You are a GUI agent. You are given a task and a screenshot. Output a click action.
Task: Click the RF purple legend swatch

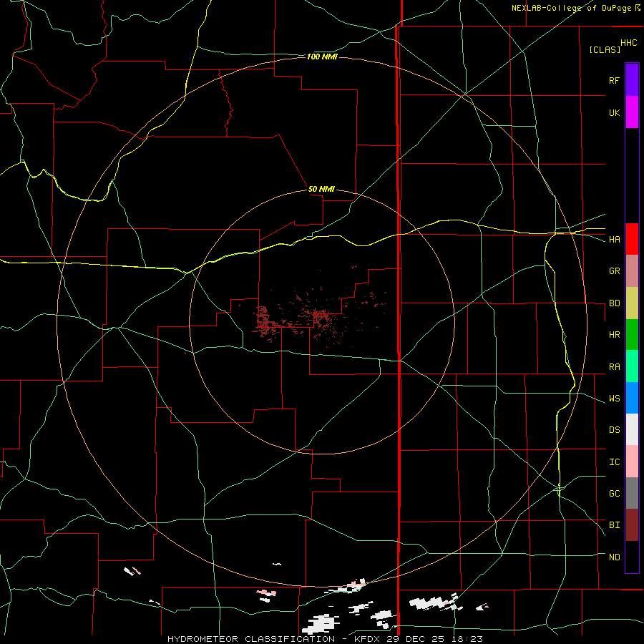pos(632,80)
